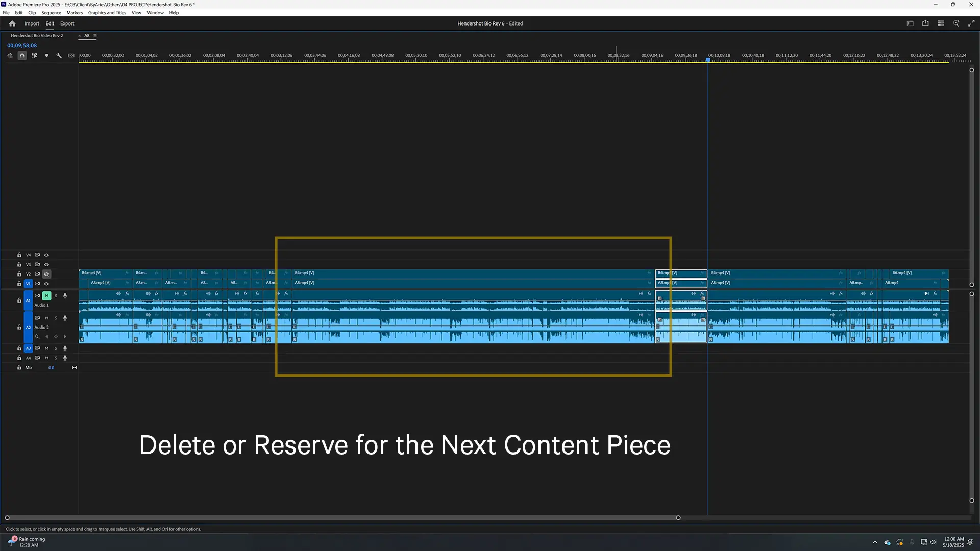Click the playhead position timecode 00;09;58;08
The width and height of the screenshot is (980, 551).
[22, 45]
